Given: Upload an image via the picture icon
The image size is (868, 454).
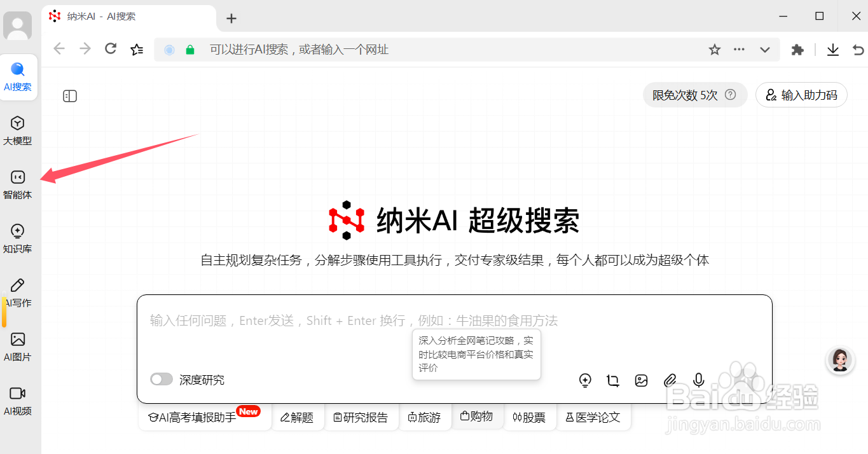Looking at the screenshot, I should click(641, 380).
